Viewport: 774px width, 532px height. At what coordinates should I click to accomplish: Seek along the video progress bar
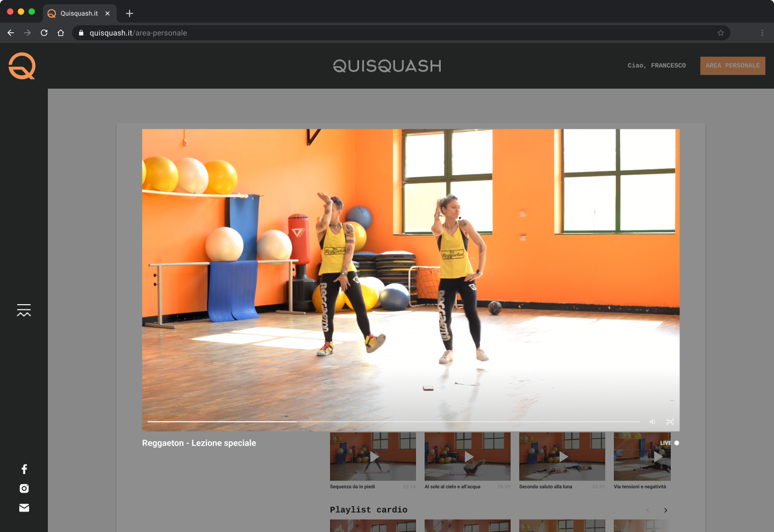[x=393, y=422]
